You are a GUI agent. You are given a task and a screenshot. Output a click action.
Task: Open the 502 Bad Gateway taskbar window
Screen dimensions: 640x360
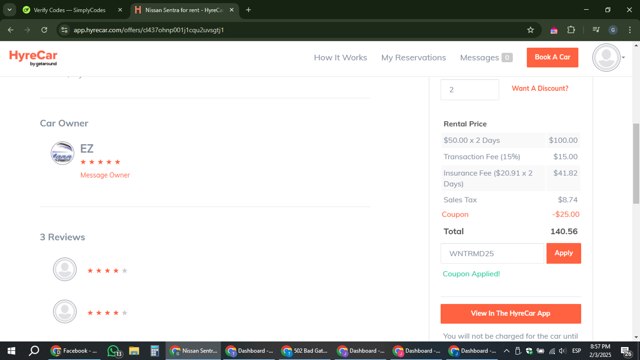click(x=305, y=351)
